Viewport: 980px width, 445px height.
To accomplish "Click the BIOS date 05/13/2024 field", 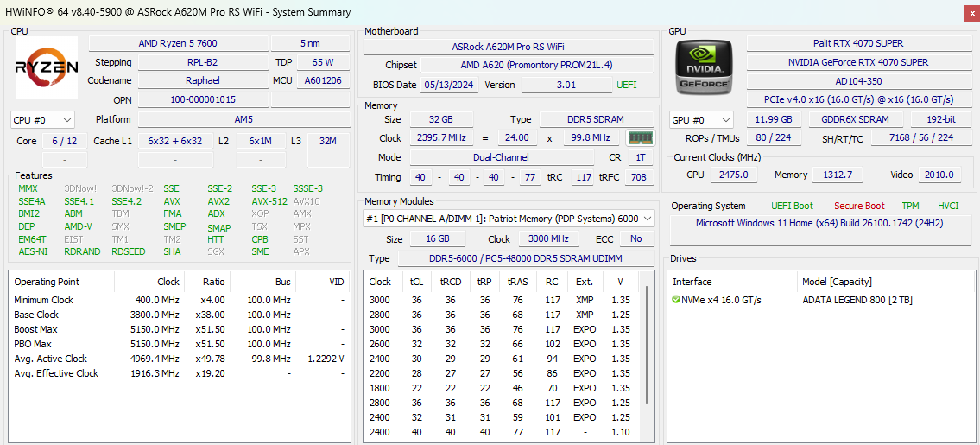I will click(x=449, y=85).
